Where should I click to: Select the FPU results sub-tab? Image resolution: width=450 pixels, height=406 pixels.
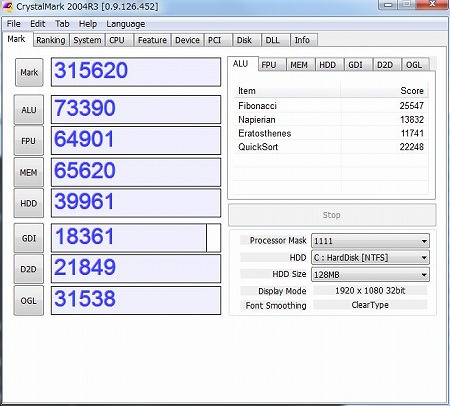(x=272, y=65)
